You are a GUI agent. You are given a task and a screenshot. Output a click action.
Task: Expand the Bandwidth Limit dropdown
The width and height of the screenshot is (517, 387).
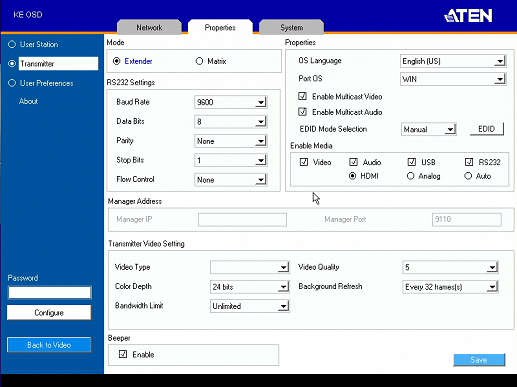pyautogui.click(x=250, y=306)
